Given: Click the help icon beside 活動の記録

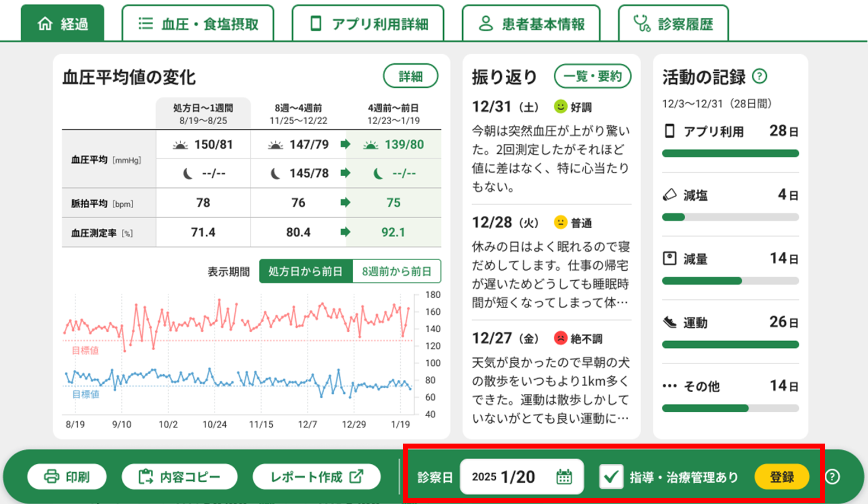Looking at the screenshot, I should [x=760, y=76].
